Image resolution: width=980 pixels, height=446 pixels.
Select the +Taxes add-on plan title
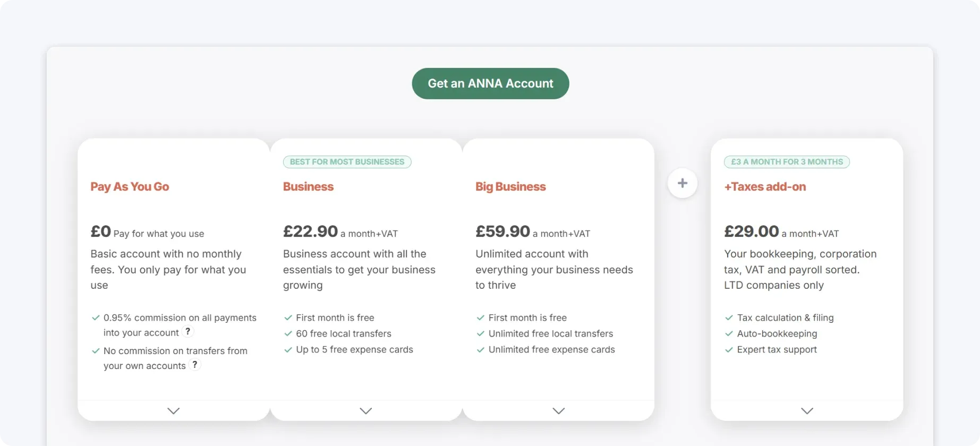coord(765,186)
